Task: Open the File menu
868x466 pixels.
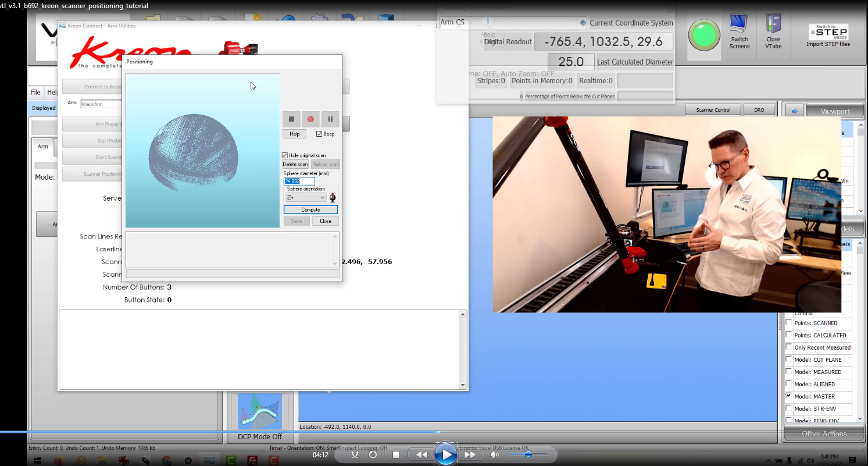Action: [x=35, y=93]
